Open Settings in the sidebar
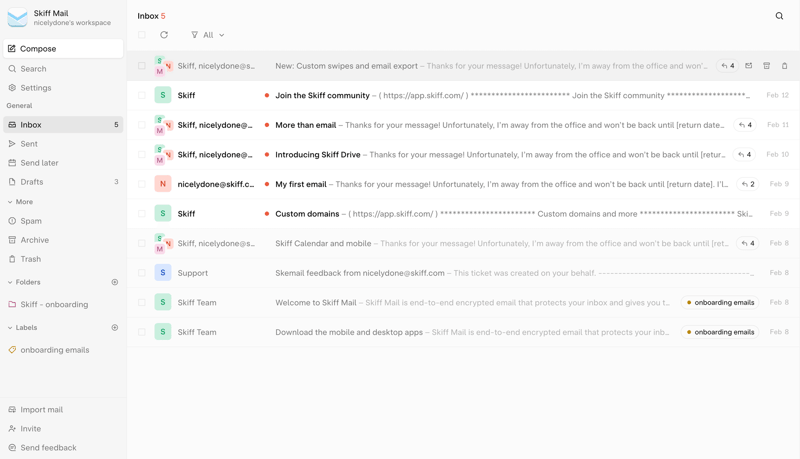The height and width of the screenshot is (459, 800). tap(63, 88)
